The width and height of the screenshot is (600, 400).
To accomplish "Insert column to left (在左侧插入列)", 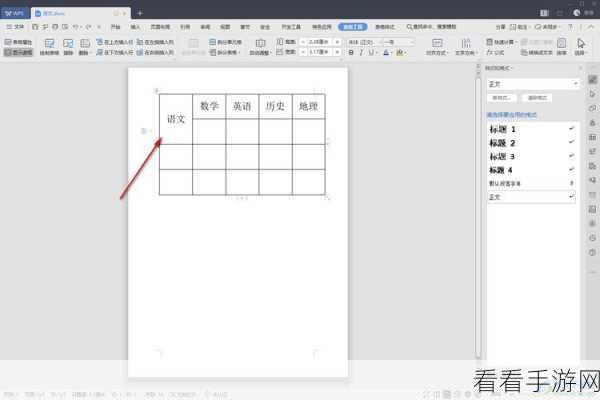I will pos(155,42).
